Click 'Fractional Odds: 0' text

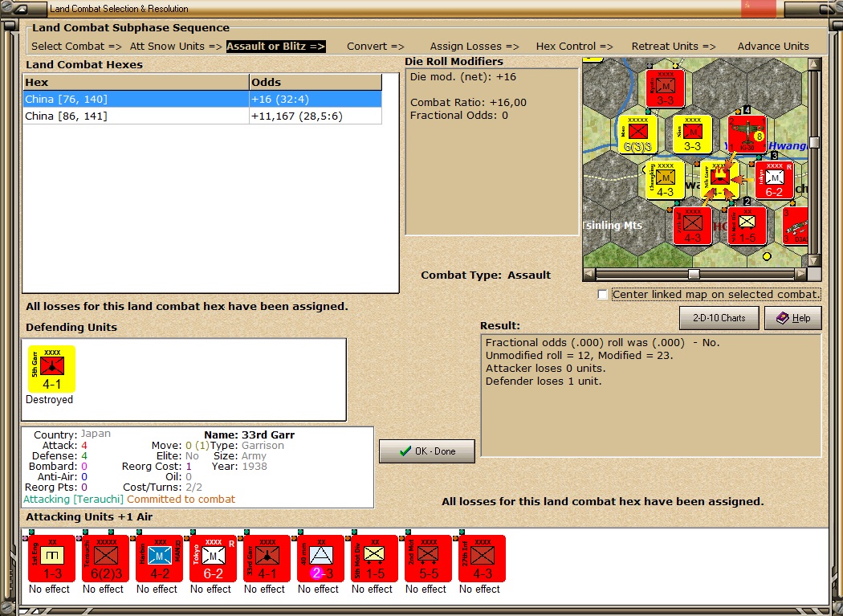pos(459,115)
